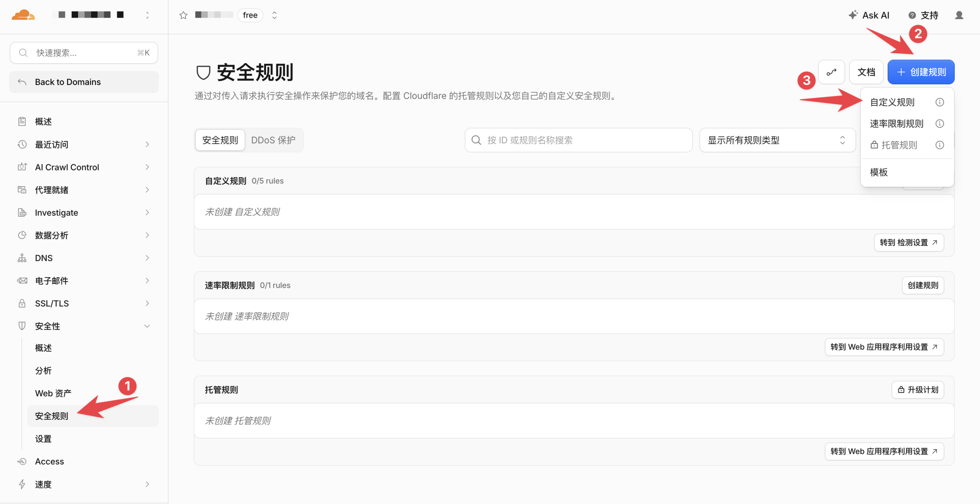Click info icon next to 托管规则
The width and height of the screenshot is (980, 504).
(x=940, y=145)
